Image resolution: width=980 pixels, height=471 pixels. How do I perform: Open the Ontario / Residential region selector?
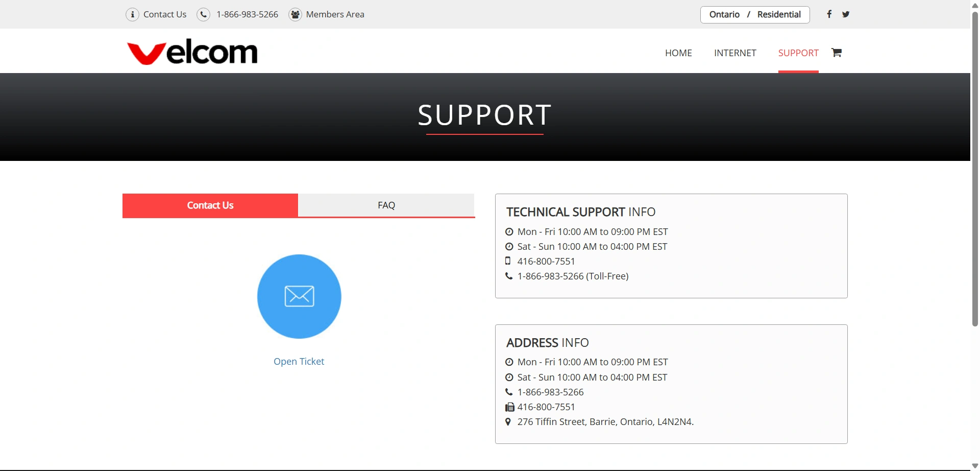[754, 14]
